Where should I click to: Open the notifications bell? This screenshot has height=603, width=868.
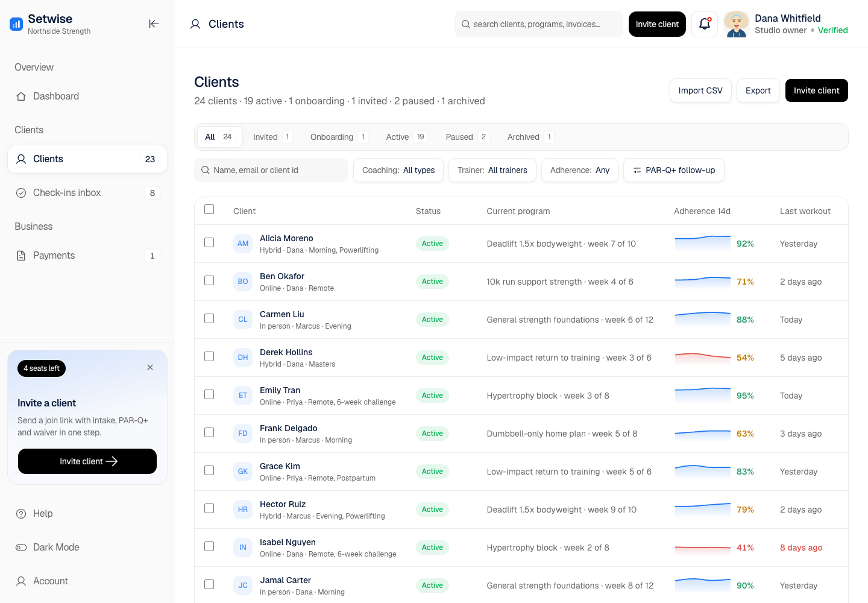704,24
